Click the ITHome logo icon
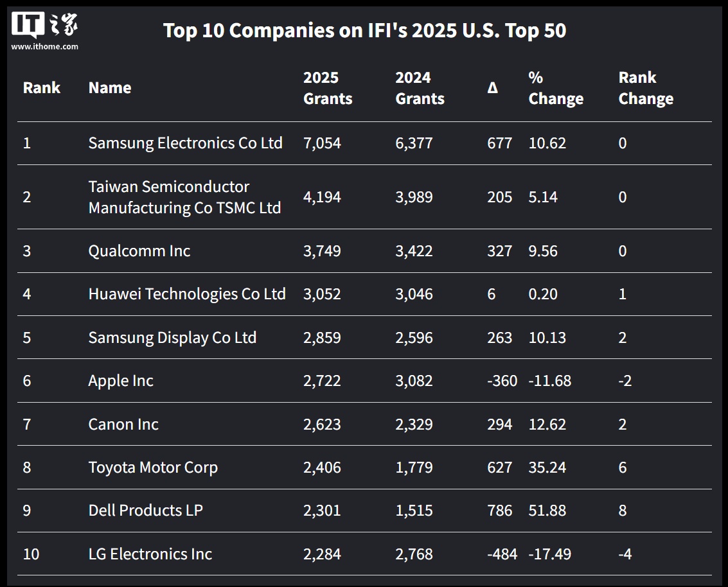 pyautogui.click(x=44, y=26)
